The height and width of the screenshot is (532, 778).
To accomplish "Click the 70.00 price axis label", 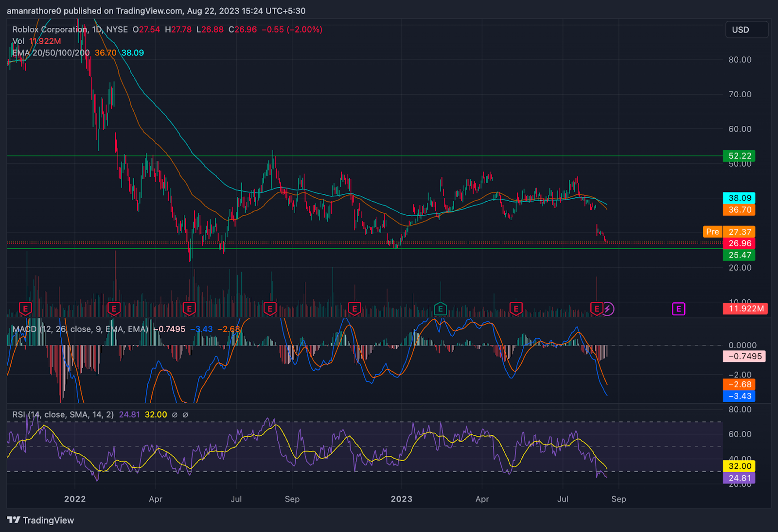I will (740, 94).
